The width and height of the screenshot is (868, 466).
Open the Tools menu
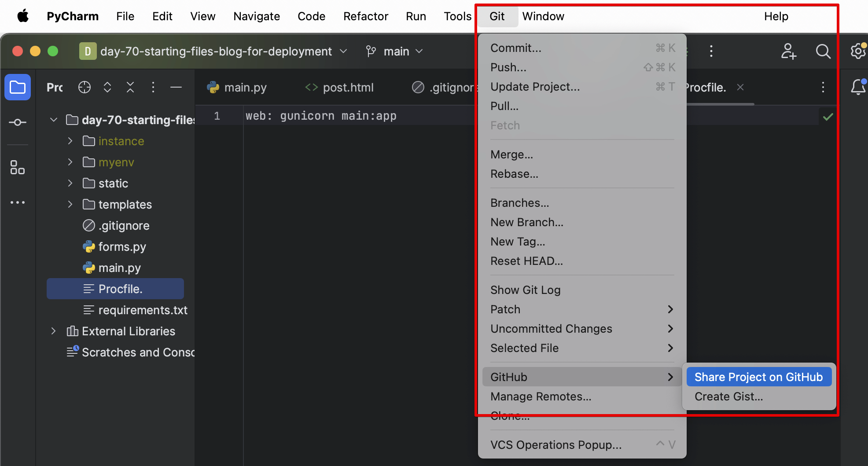point(457,16)
